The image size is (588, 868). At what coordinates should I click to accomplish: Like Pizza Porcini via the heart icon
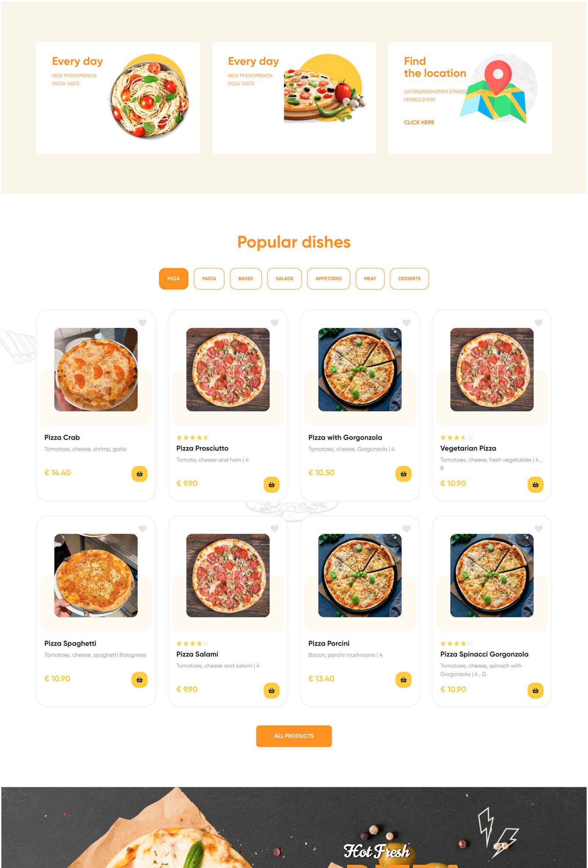(406, 529)
